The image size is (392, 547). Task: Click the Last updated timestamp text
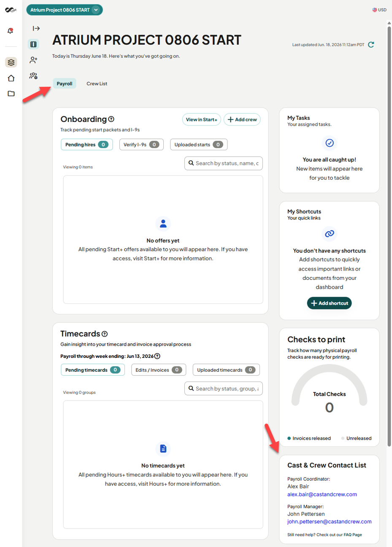point(328,45)
